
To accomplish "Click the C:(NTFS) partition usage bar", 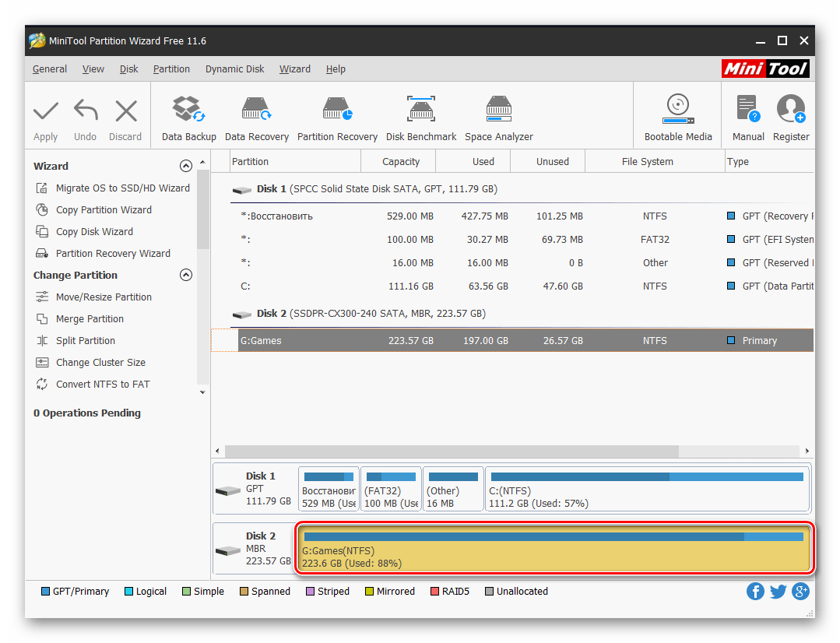I will [x=647, y=476].
